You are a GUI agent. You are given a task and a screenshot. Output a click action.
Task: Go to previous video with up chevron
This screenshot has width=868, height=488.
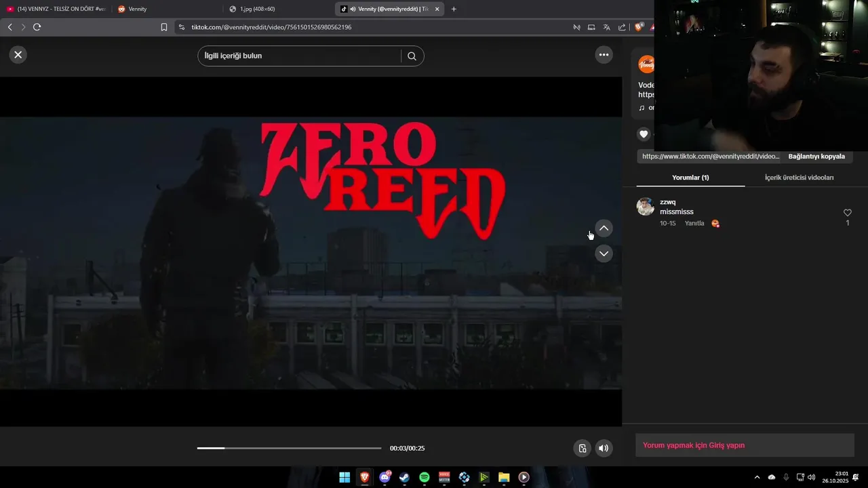[x=604, y=228]
